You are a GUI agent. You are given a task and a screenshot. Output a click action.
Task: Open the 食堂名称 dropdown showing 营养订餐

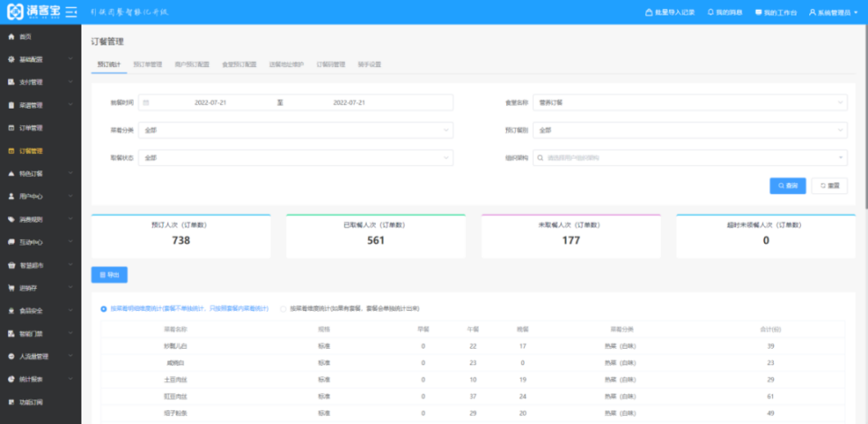[x=689, y=102]
